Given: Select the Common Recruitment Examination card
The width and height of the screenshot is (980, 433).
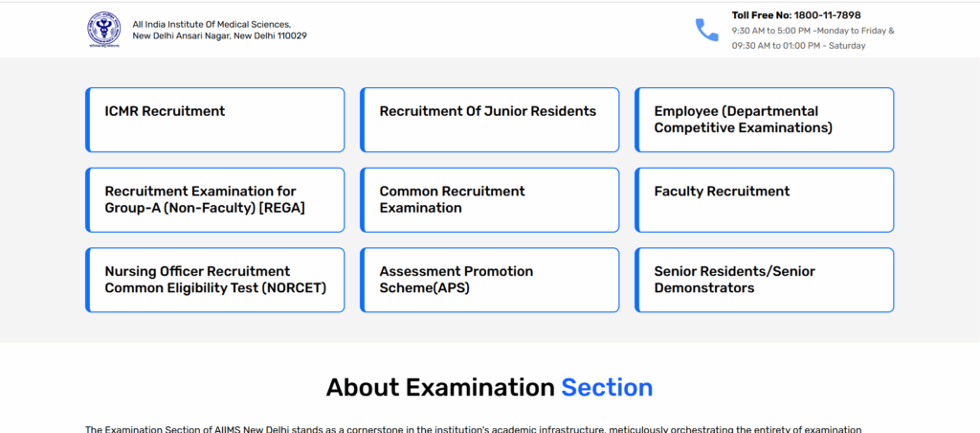Looking at the screenshot, I should (x=489, y=199).
